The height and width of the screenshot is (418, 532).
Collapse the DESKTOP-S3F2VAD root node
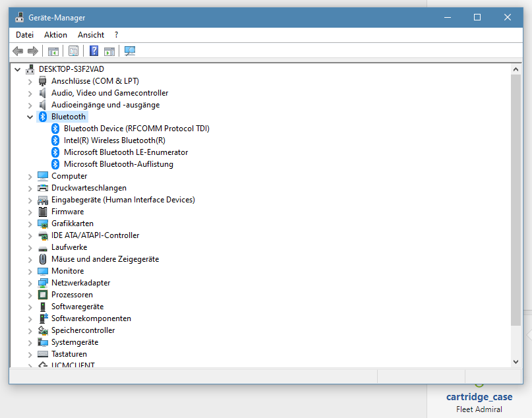pyautogui.click(x=16, y=69)
